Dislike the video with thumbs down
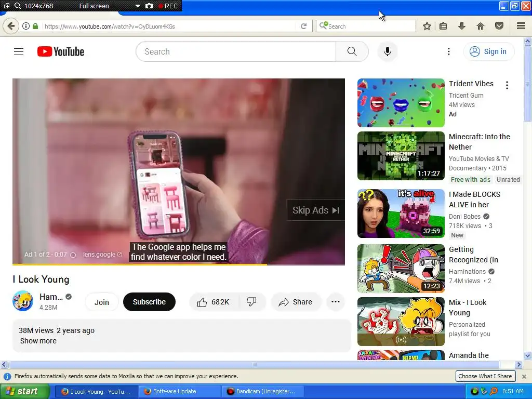This screenshot has height=399, width=532. tap(252, 302)
